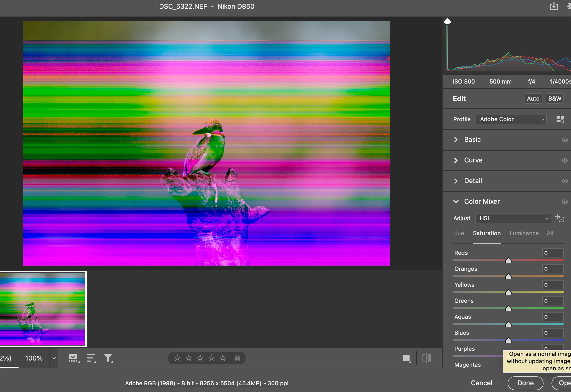Click the save image download icon
571x392 pixels.
point(554,6)
